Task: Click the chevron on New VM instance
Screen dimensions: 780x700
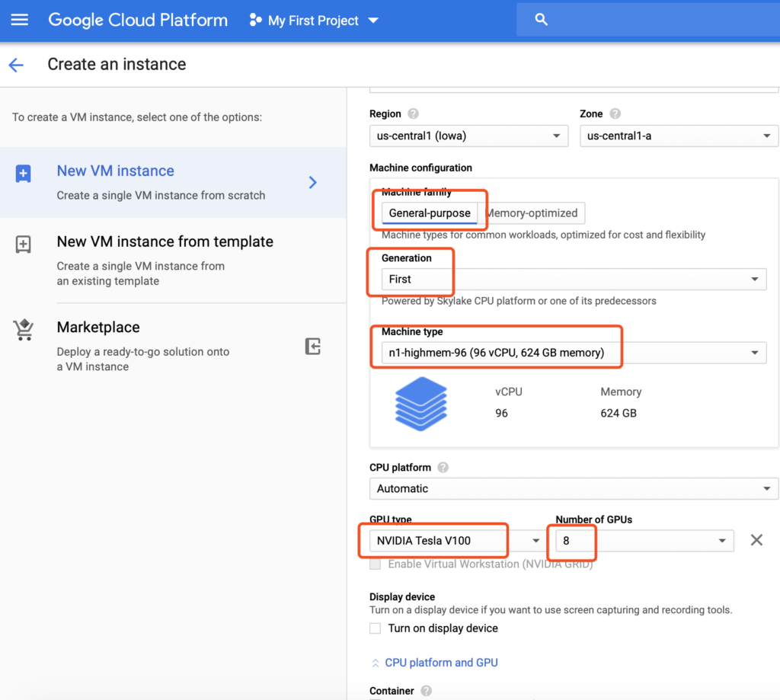Action: click(313, 183)
